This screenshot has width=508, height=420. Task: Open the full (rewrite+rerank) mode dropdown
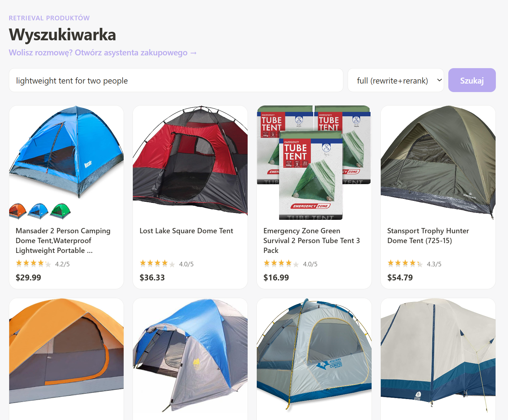tap(396, 80)
